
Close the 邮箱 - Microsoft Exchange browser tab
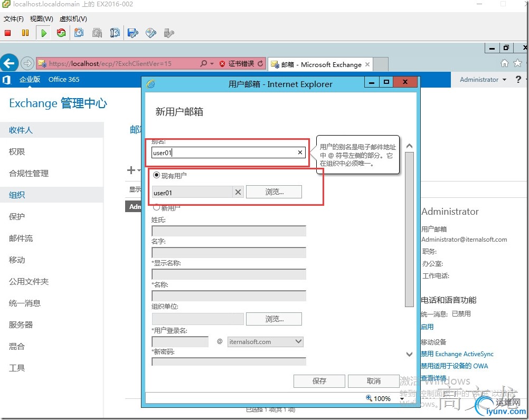coord(367,64)
